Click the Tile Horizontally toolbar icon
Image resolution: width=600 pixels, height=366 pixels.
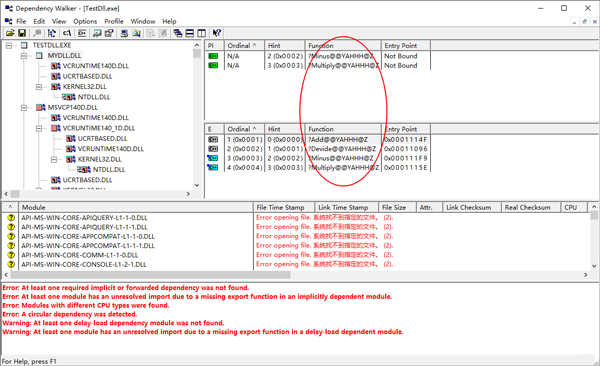(189, 33)
